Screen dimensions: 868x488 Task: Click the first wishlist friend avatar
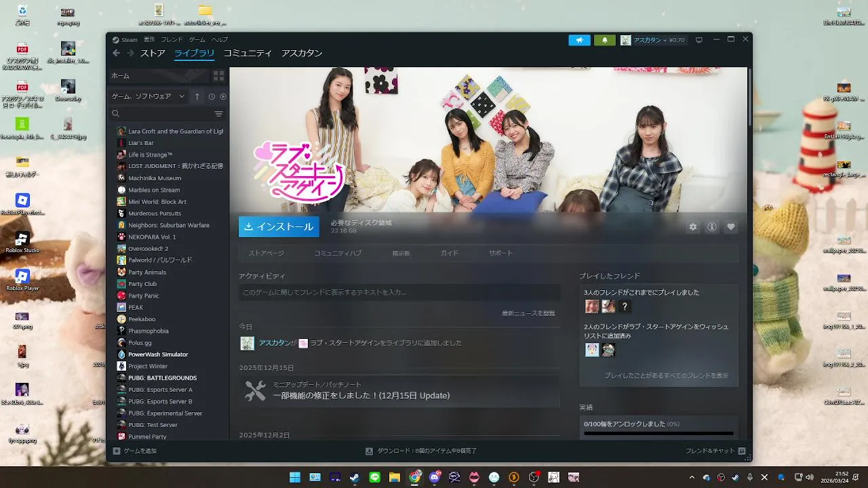[x=592, y=350]
